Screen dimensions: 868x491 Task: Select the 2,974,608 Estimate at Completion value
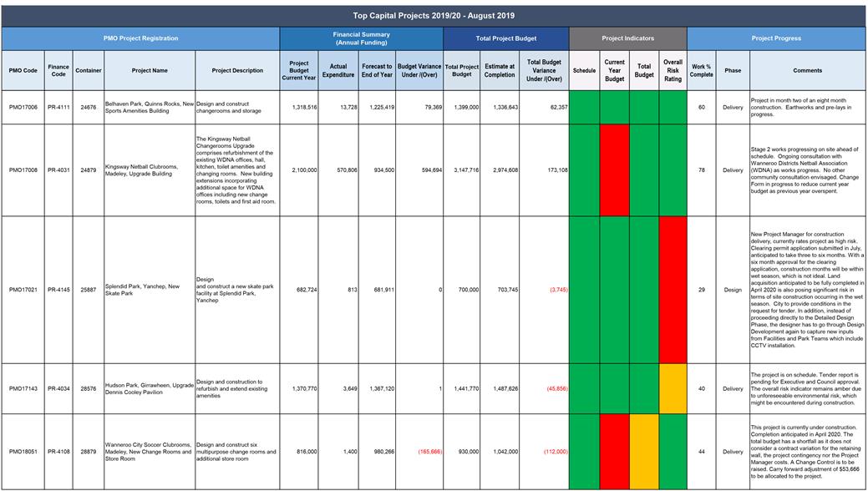[x=500, y=170]
